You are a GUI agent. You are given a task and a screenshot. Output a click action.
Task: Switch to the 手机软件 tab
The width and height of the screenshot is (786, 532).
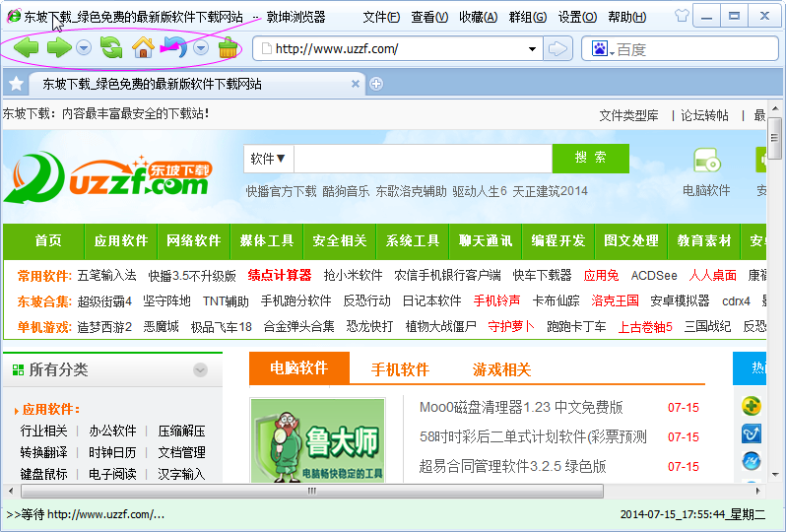tap(400, 369)
